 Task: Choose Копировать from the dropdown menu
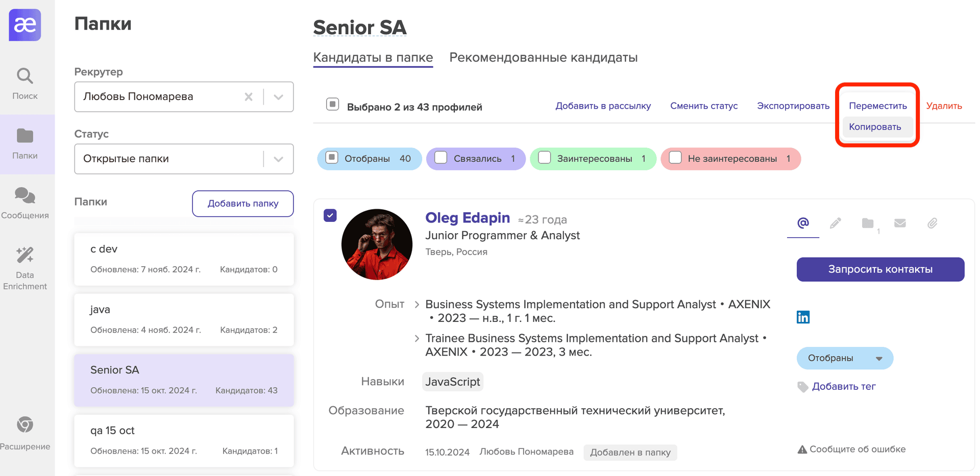pyautogui.click(x=875, y=127)
